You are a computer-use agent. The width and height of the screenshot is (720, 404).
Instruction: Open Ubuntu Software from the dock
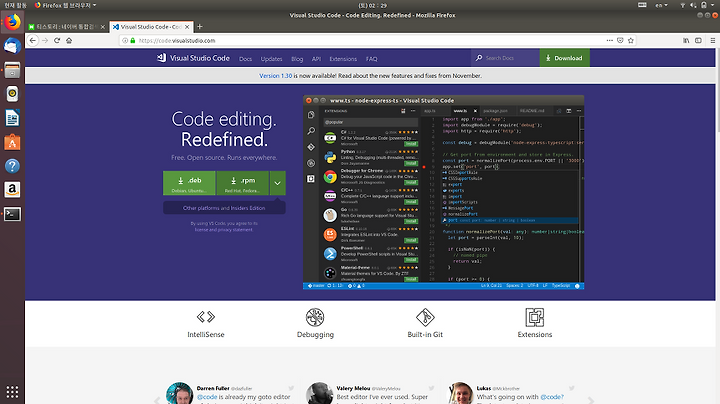(x=12, y=142)
